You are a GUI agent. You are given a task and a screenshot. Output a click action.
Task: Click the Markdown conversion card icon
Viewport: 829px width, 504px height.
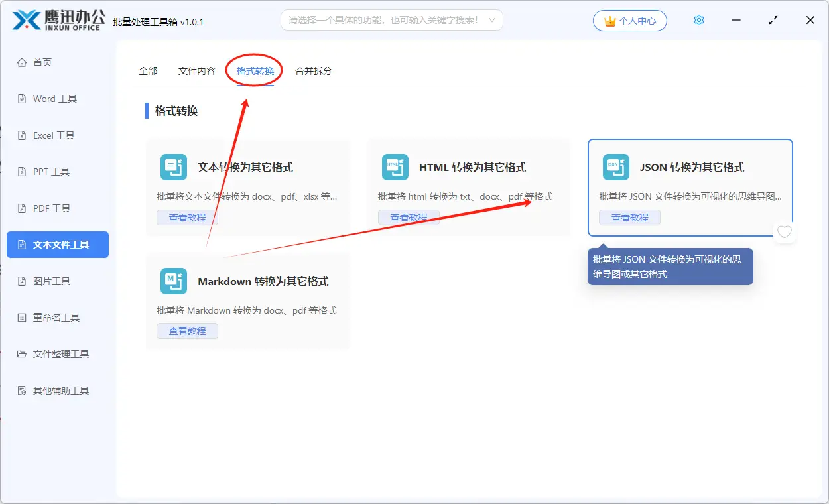[173, 281]
